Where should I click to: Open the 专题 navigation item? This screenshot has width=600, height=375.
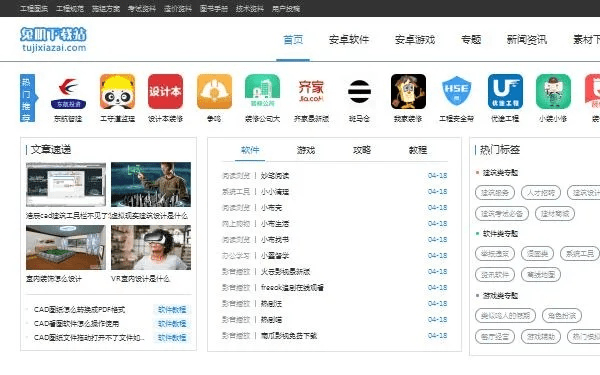tap(471, 40)
